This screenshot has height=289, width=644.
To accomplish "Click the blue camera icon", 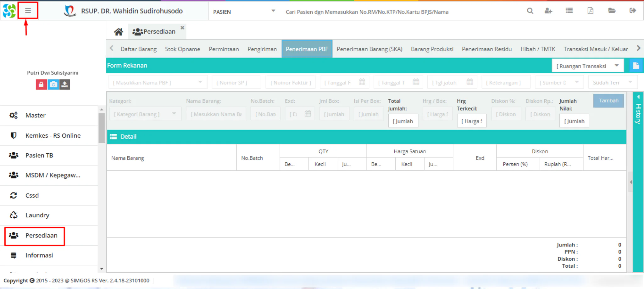I will 53,85.
